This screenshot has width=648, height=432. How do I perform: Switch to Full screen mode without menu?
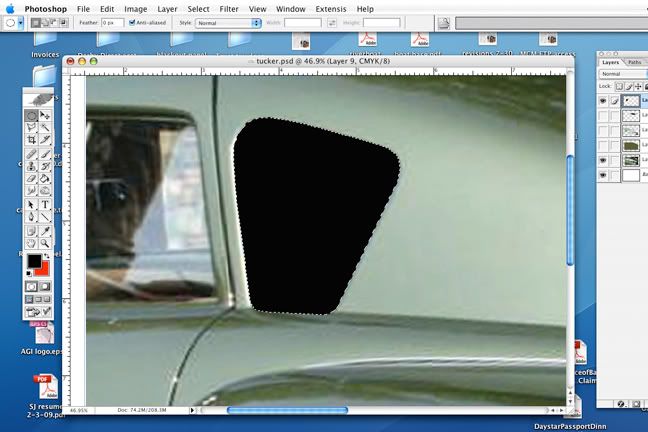(x=47, y=299)
